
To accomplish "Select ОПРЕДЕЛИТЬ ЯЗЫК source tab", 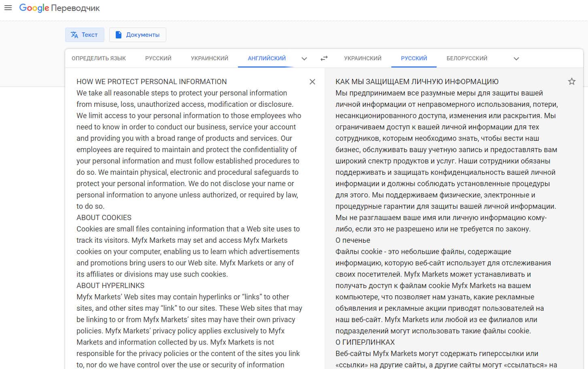I will (99, 58).
